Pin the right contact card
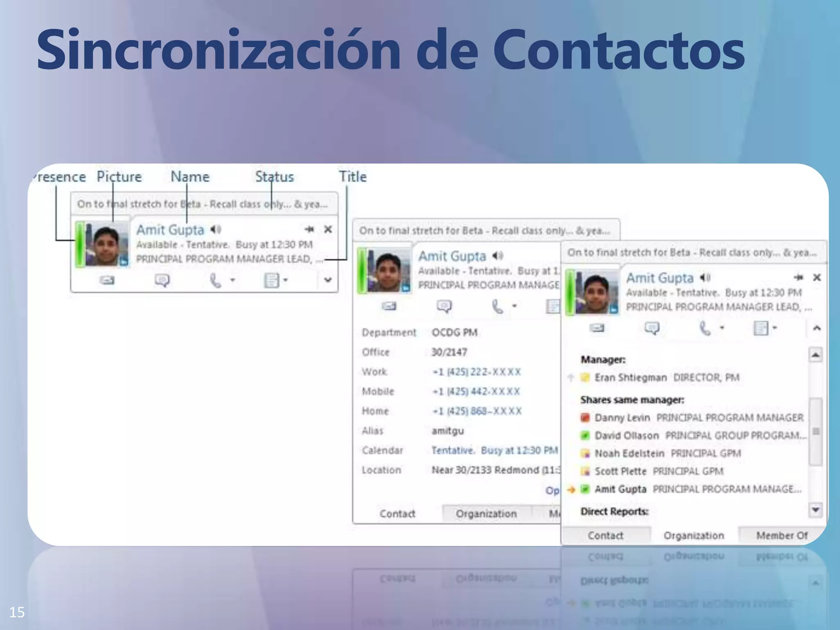 pos(798,278)
